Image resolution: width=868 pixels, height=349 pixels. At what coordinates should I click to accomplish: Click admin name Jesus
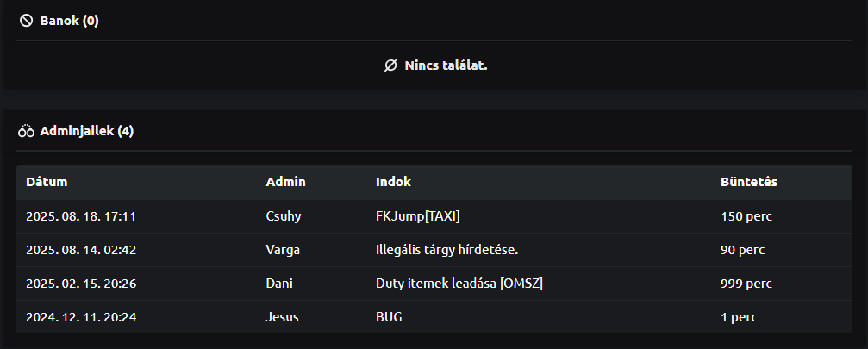click(x=282, y=317)
